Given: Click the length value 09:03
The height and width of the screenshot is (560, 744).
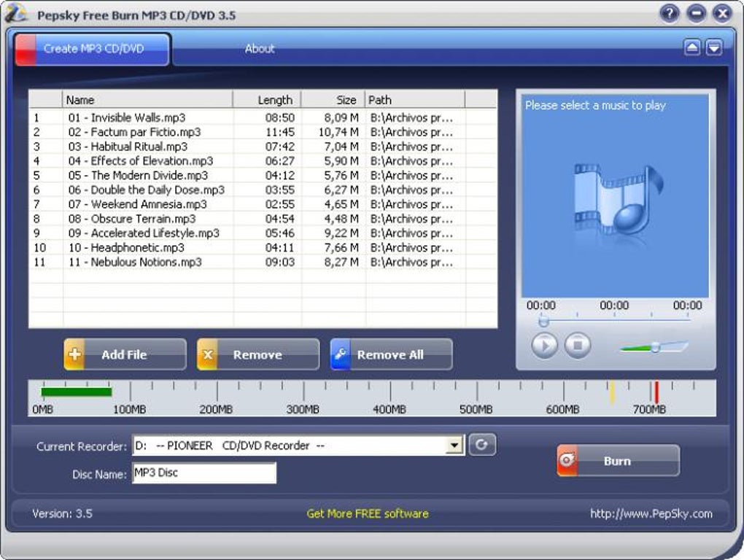Looking at the screenshot, I should 280,262.
